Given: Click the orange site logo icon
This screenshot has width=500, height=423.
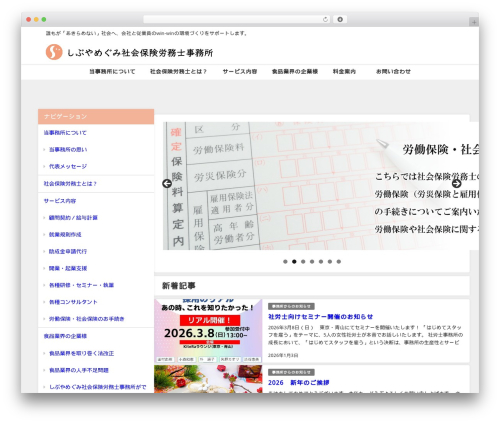Looking at the screenshot, I should click(54, 52).
